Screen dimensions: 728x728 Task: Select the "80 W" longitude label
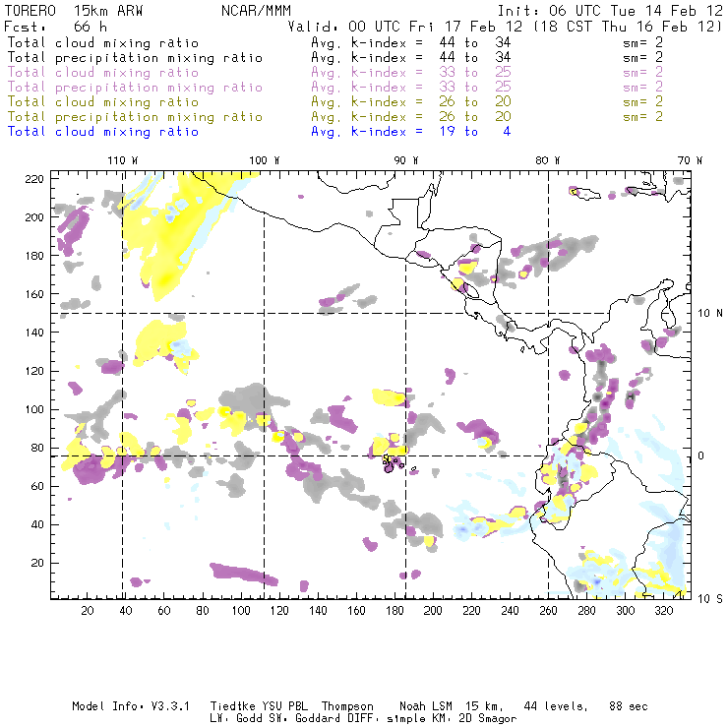pyautogui.click(x=547, y=160)
